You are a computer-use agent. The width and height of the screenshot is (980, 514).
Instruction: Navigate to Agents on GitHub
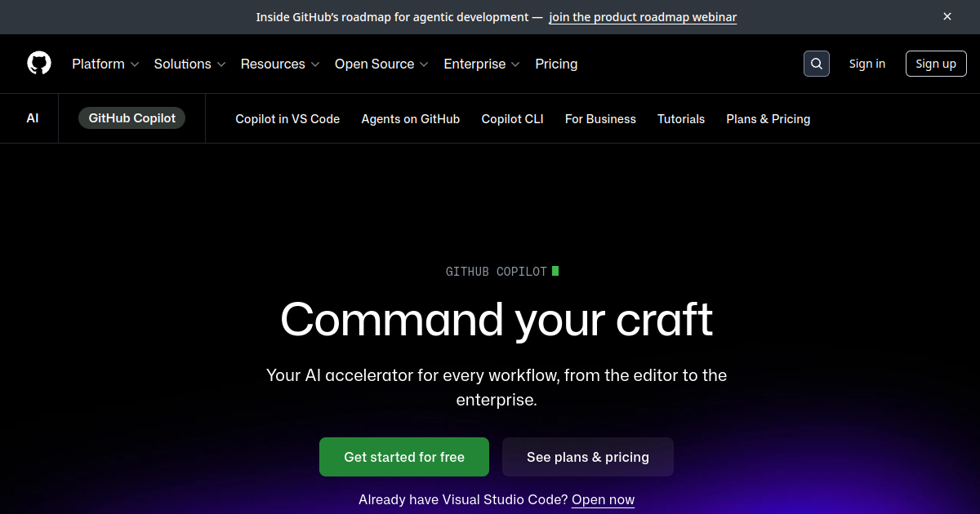pyautogui.click(x=411, y=119)
